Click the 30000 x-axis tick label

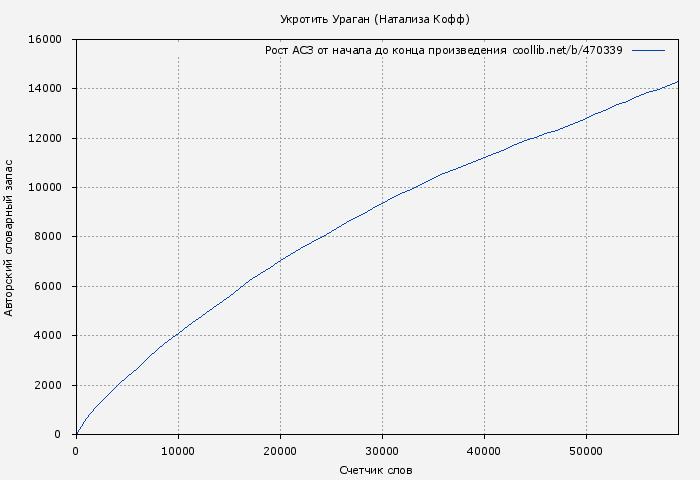coord(382,451)
